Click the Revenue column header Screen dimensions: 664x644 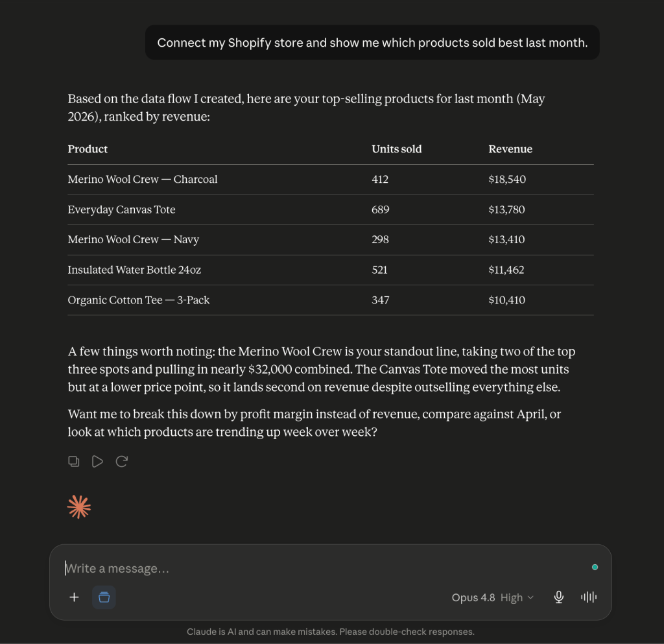click(510, 149)
